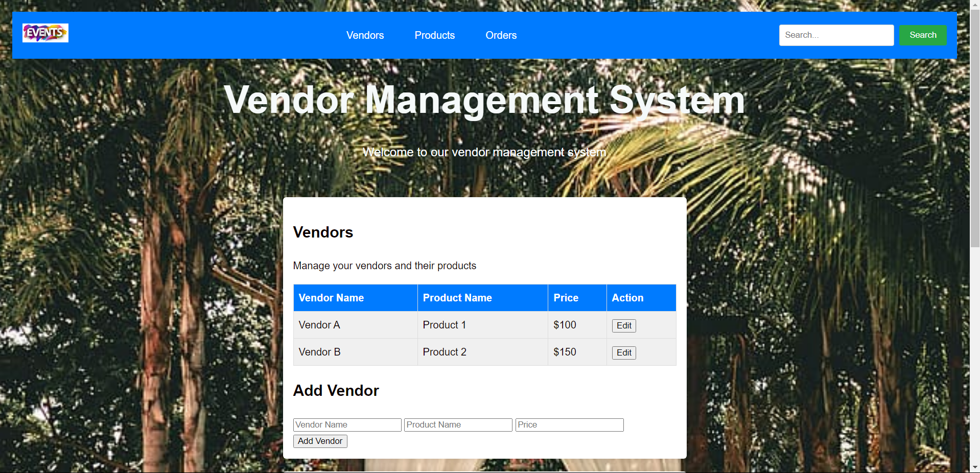The image size is (980, 473).
Task: Select the Orders navigation link
Action: (501, 35)
